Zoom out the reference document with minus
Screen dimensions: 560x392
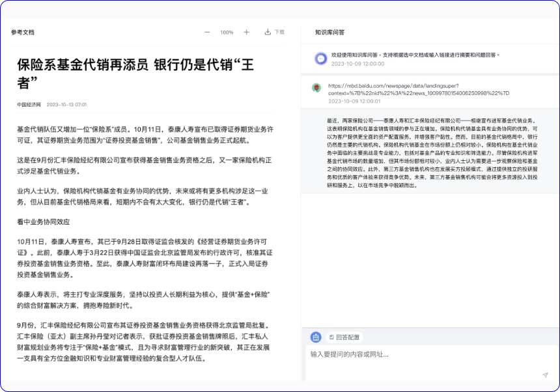[207, 32]
